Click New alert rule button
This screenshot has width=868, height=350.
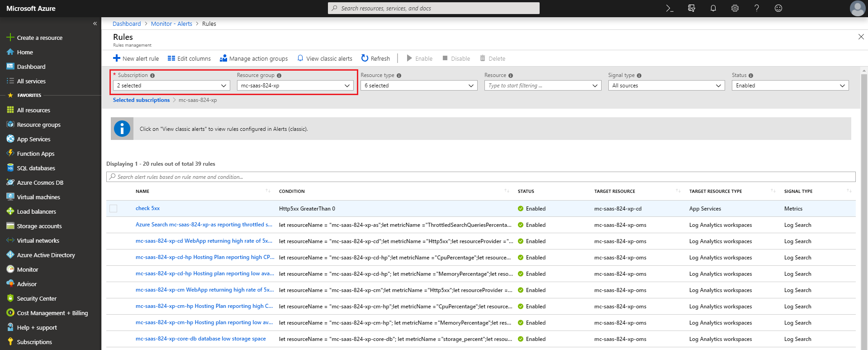136,58
